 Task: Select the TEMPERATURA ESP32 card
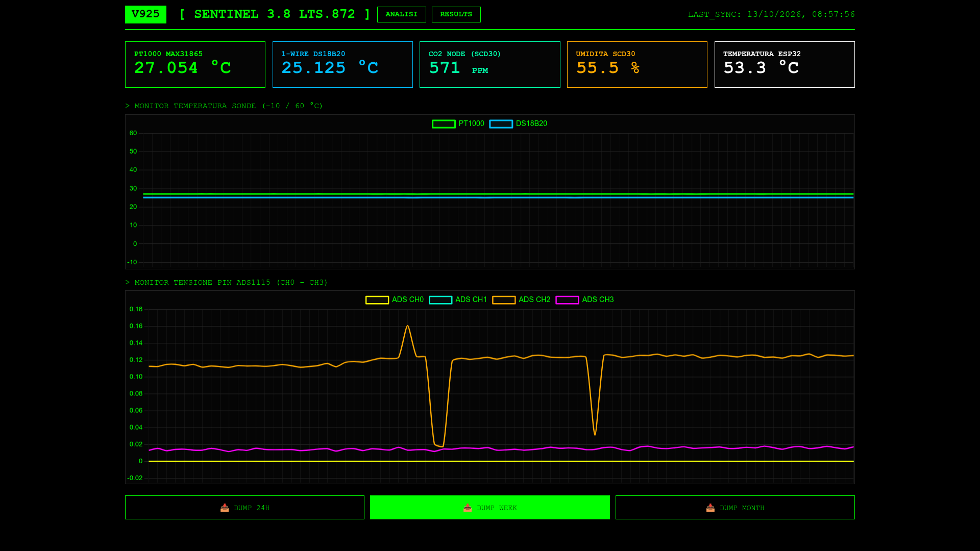[x=785, y=64]
